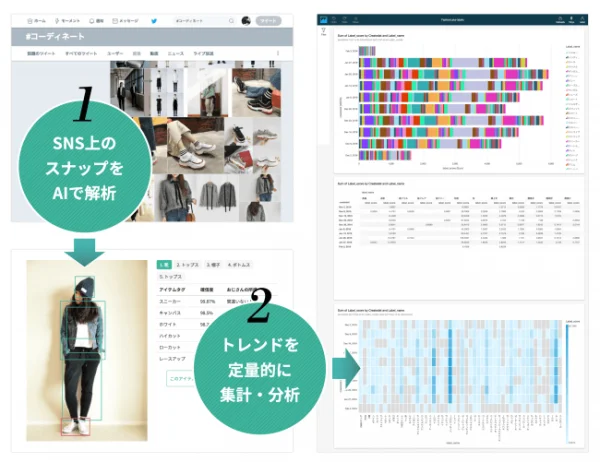Click the スニーカー item tag row
Screen dimensions: 600x462
[x=217, y=302]
